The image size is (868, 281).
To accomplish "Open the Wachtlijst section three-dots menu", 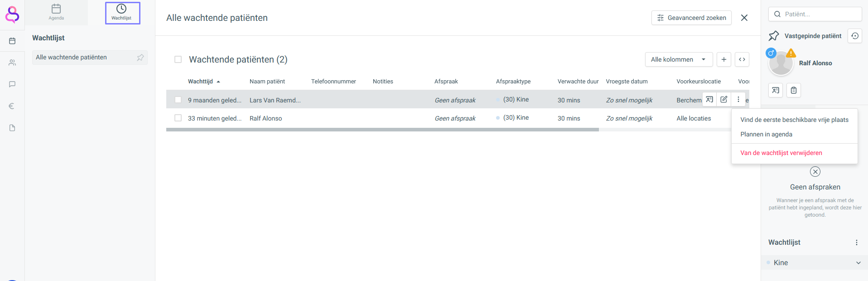I will tap(856, 242).
